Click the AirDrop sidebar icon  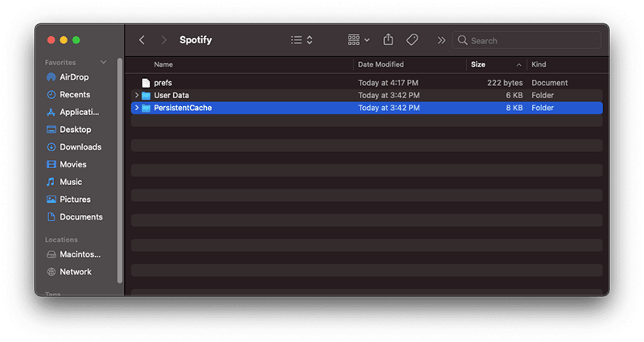point(51,77)
